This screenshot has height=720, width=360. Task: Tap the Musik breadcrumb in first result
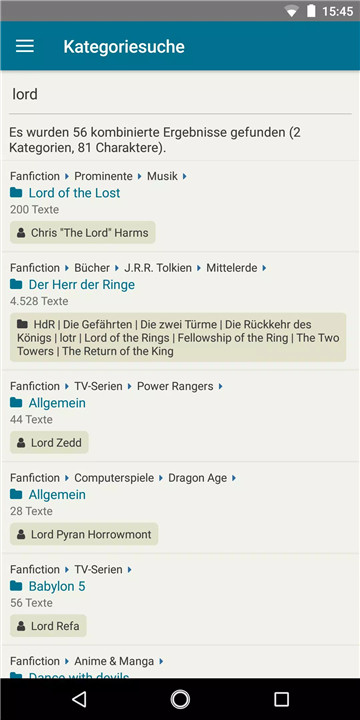point(162,176)
